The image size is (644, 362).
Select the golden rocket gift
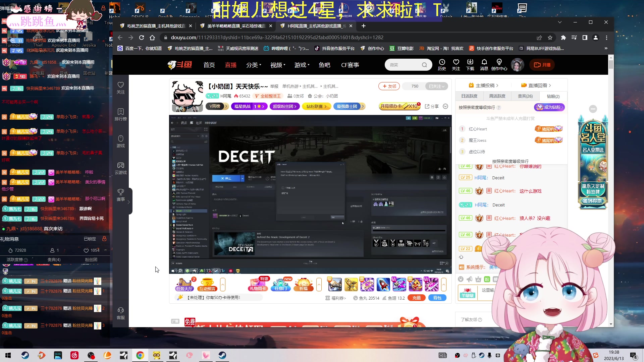coord(351,285)
